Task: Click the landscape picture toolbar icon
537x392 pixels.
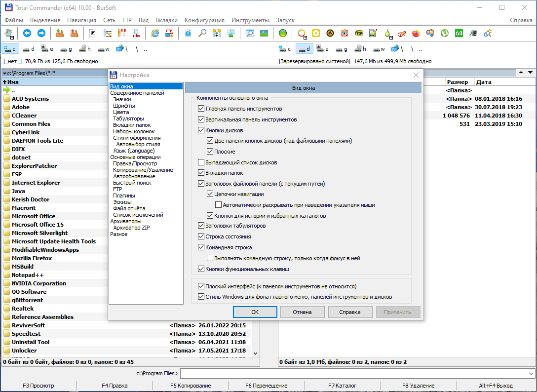Action: (264, 33)
